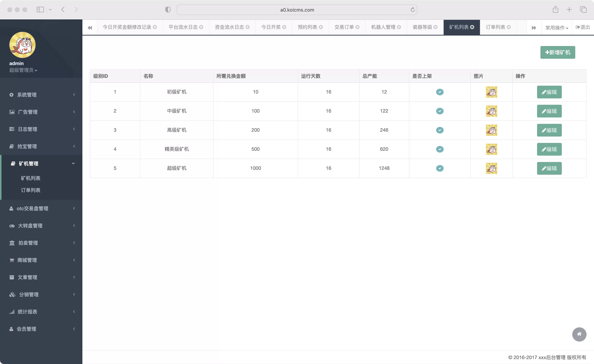Expand the 拍卖管理 sidebar menu

coord(41,243)
